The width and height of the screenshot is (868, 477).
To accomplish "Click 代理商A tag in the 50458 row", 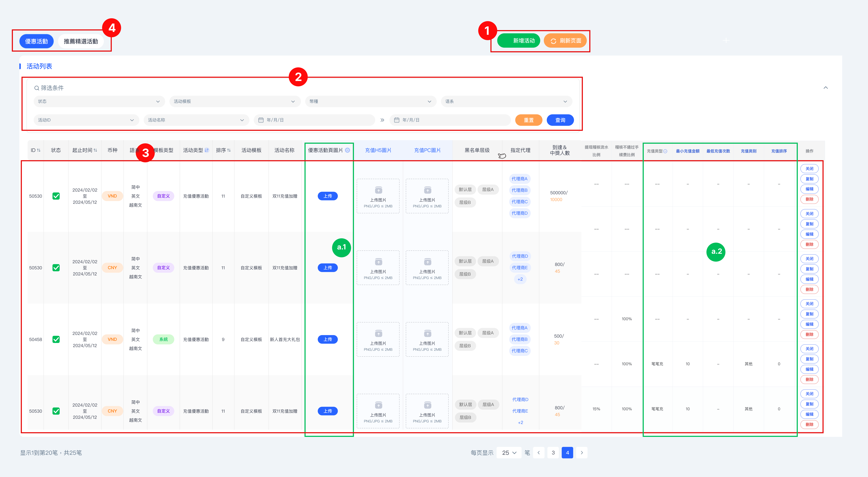I will coord(520,328).
